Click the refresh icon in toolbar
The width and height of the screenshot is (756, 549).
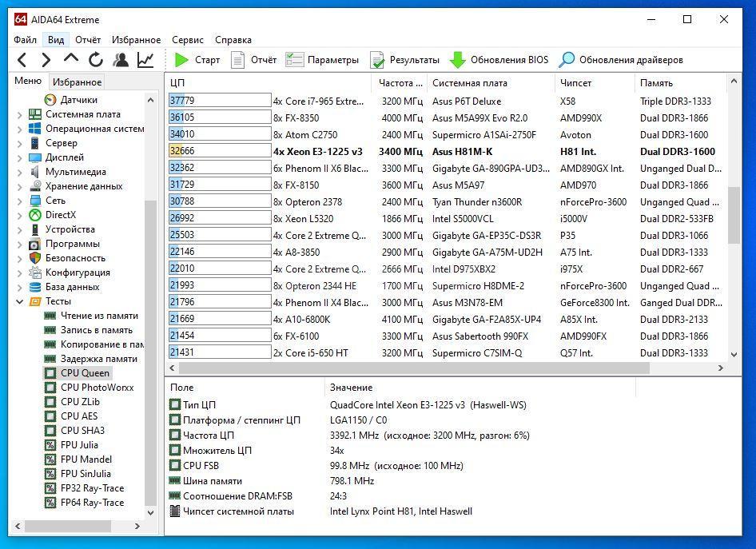click(x=96, y=60)
